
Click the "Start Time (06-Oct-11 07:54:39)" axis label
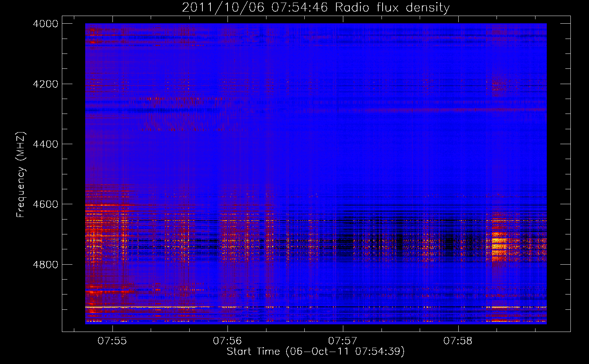pyautogui.click(x=316, y=352)
